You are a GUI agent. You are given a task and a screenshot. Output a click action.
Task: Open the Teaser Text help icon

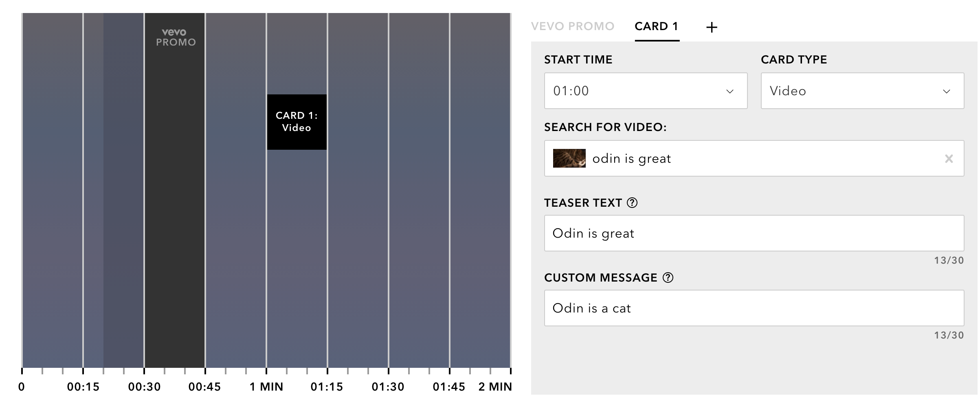click(x=632, y=203)
